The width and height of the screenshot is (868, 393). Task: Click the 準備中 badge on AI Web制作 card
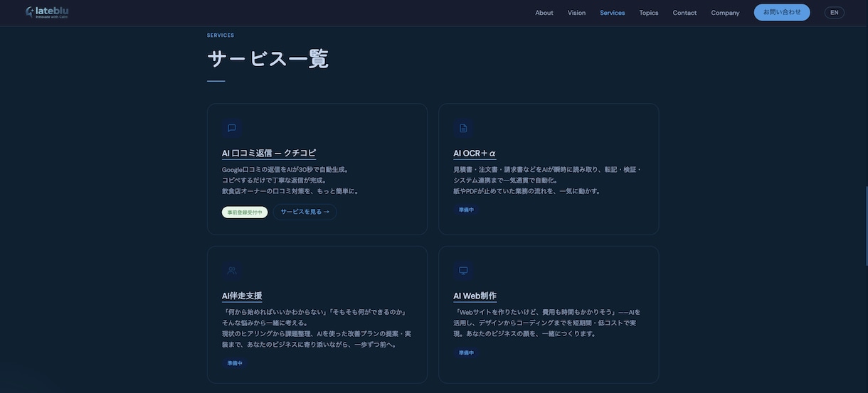point(466,352)
